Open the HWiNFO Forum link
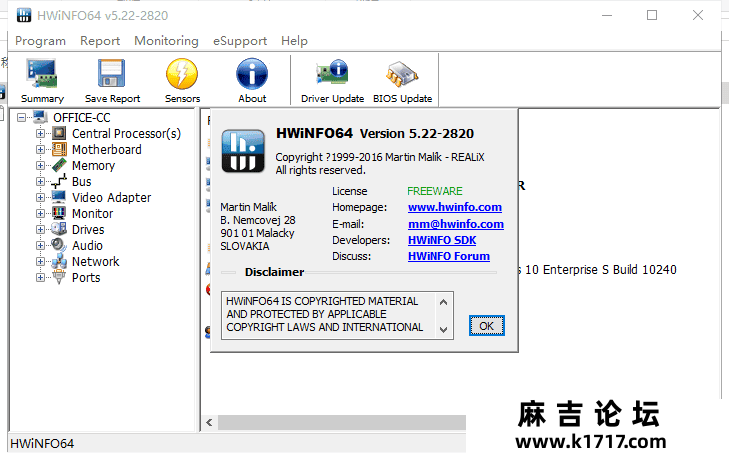This screenshot has width=729, height=460. point(449,256)
